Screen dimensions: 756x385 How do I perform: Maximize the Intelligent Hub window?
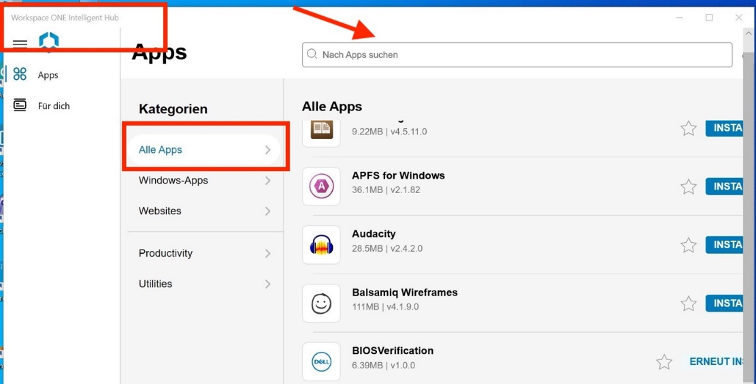(x=709, y=17)
